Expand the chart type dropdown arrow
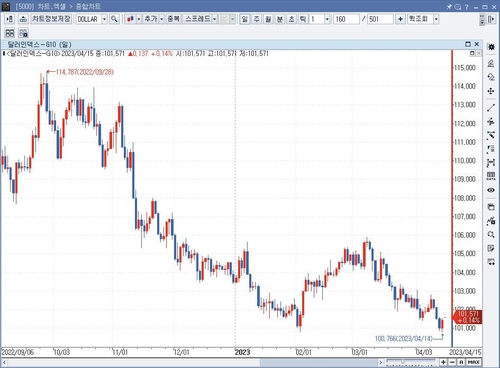500x368 pixels. [139, 19]
